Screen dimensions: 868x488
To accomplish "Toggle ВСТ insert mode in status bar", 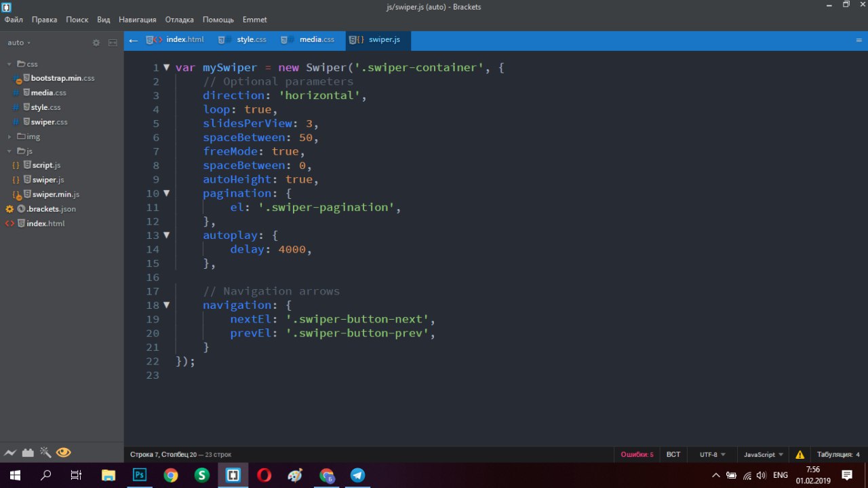I will [673, 454].
